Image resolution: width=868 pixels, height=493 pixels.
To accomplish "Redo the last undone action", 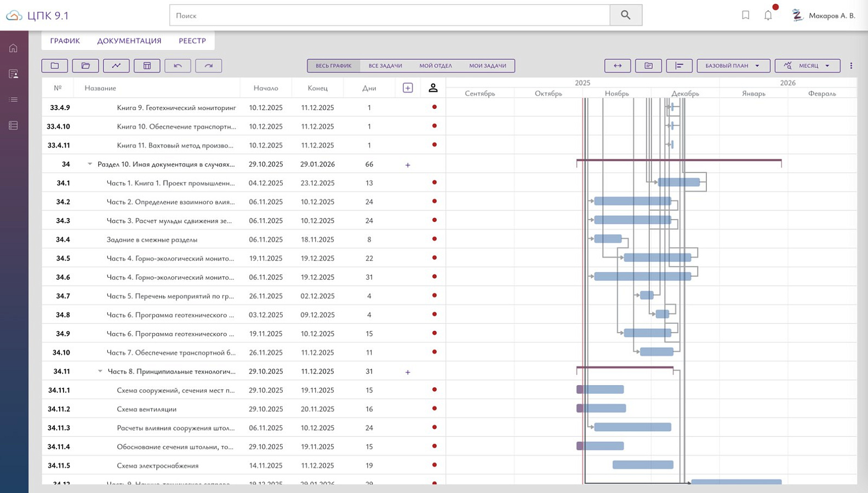I will (208, 66).
